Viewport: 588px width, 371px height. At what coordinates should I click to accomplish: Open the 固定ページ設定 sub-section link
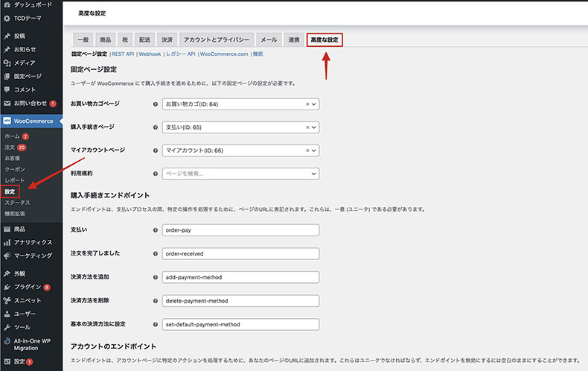89,54
